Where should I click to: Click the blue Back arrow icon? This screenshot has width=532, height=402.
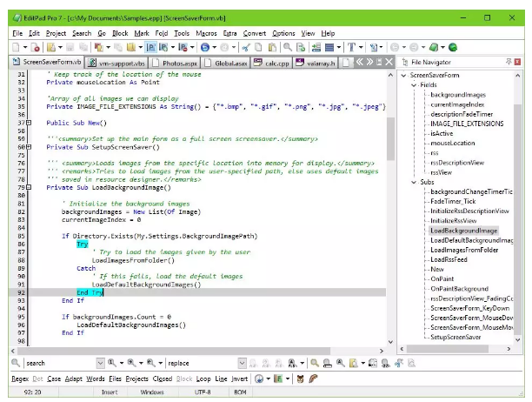tap(204, 47)
